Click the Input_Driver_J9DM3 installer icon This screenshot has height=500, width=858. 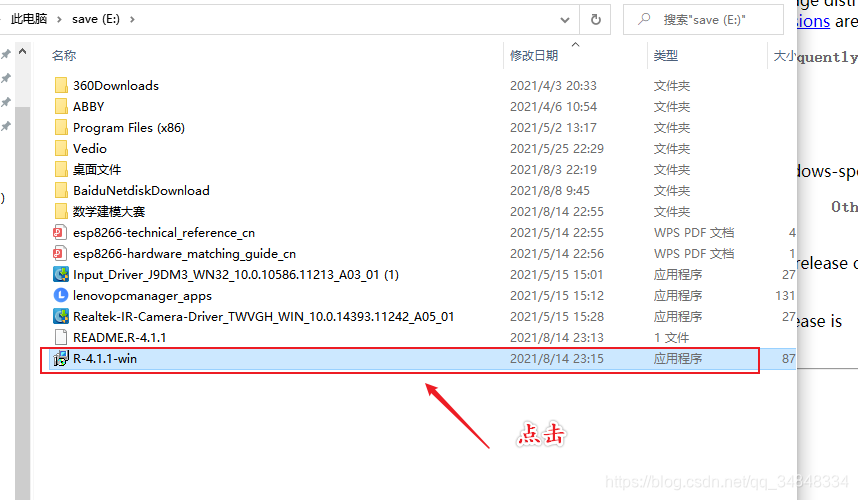coord(61,274)
